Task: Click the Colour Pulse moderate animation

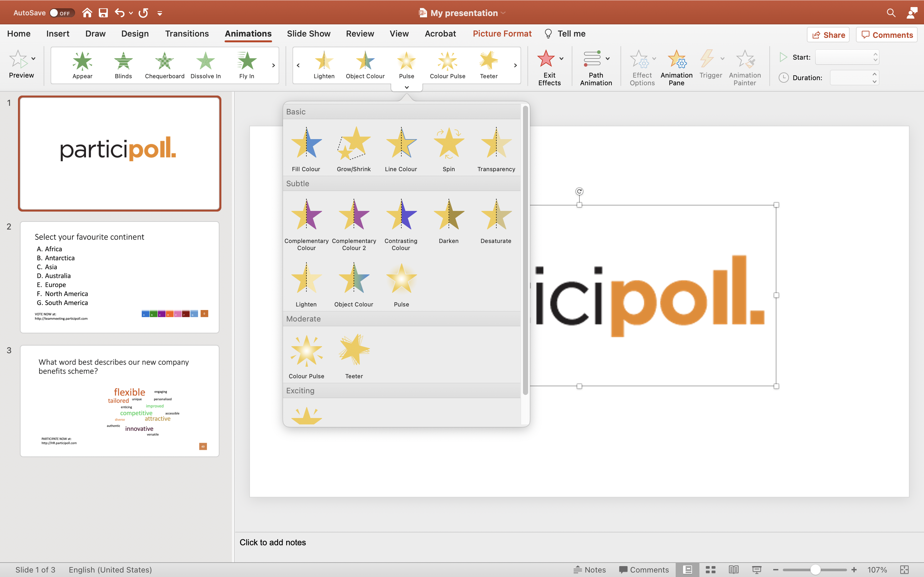Action: point(306,352)
